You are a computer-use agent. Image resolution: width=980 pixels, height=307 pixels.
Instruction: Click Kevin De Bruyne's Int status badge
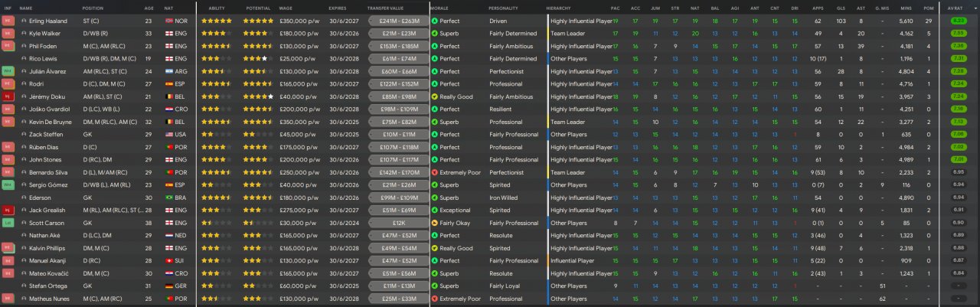tap(8, 122)
